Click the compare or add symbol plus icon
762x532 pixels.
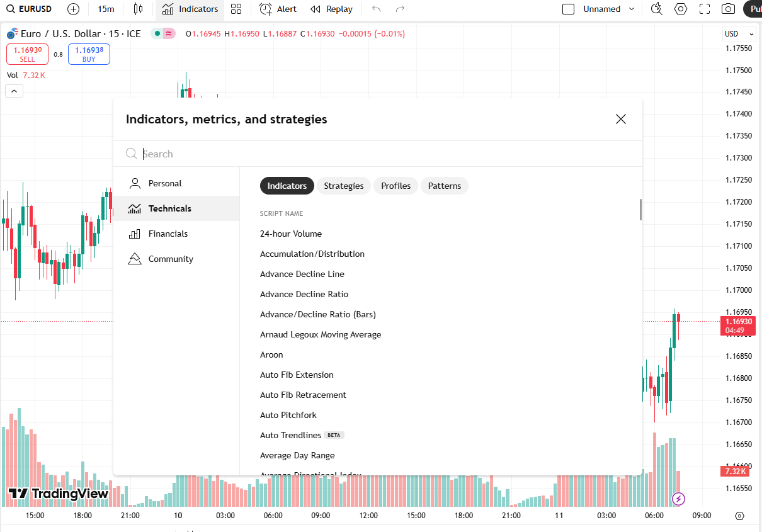coord(74,9)
